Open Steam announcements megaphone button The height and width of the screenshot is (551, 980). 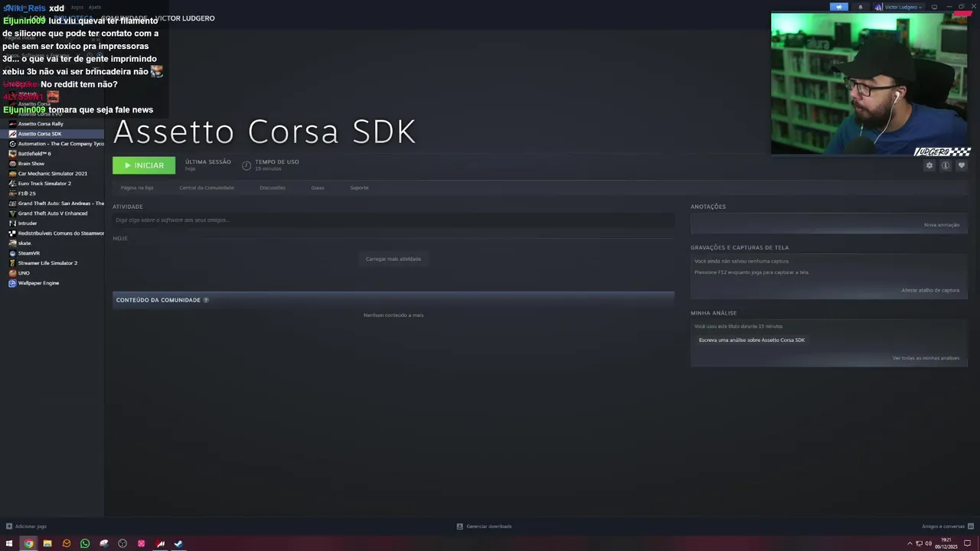pyautogui.click(x=839, y=7)
